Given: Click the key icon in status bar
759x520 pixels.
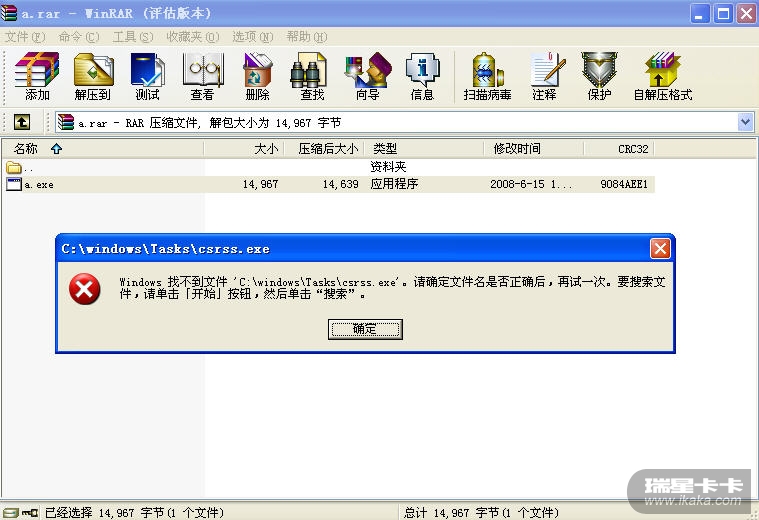Looking at the screenshot, I should point(30,512).
